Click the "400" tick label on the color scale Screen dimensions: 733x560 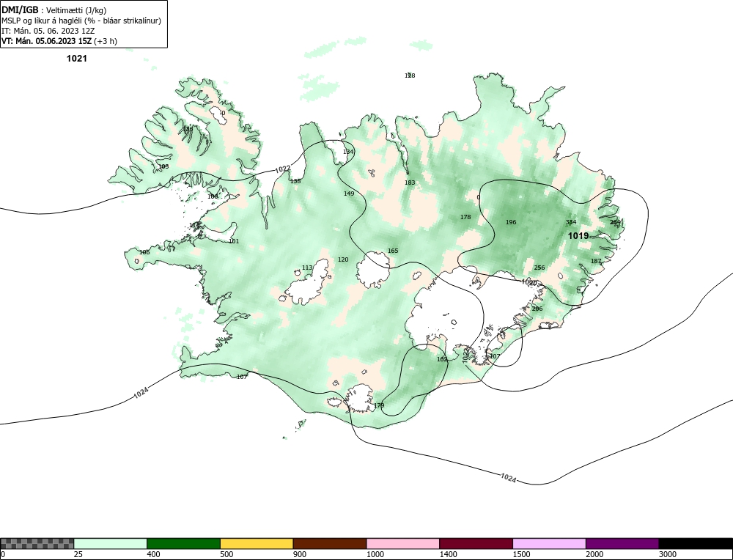click(x=153, y=554)
